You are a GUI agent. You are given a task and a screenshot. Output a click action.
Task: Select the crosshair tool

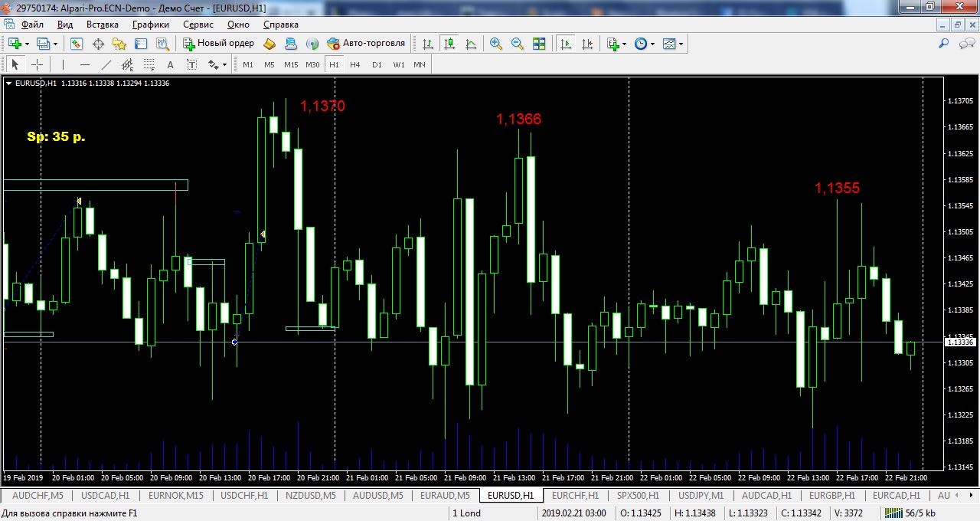tap(36, 64)
